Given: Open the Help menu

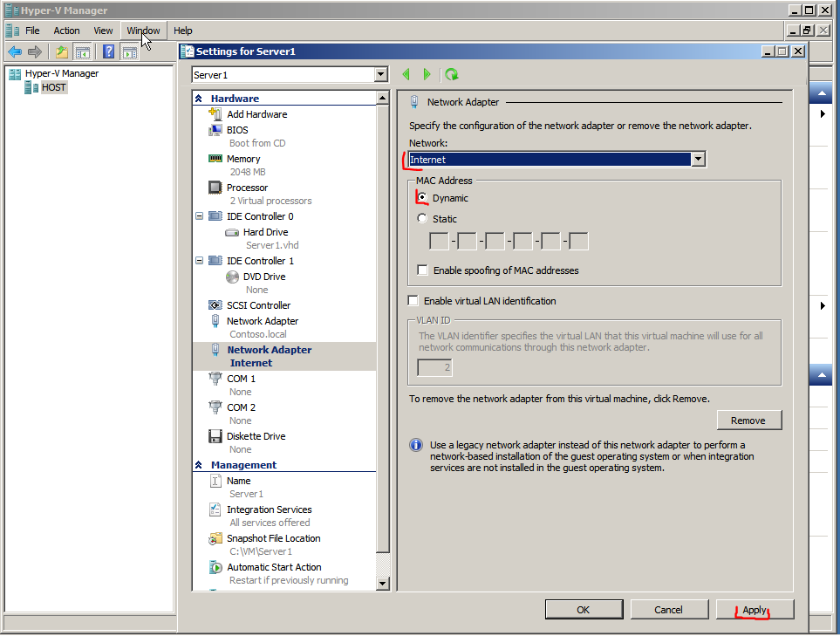Looking at the screenshot, I should [x=182, y=31].
